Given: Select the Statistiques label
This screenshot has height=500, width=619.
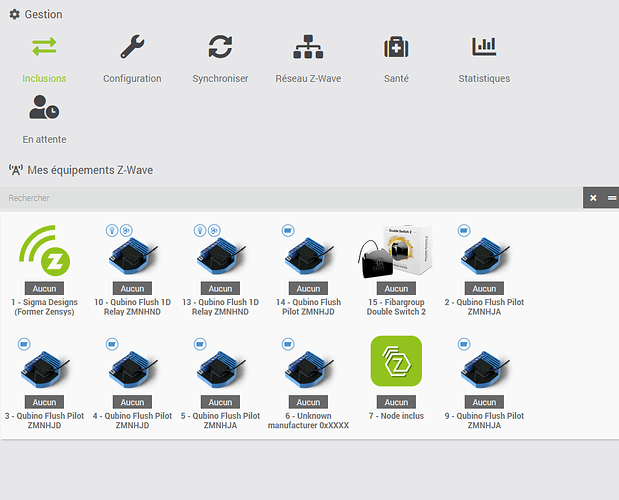Looking at the screenshot, I should click(484, 79).
